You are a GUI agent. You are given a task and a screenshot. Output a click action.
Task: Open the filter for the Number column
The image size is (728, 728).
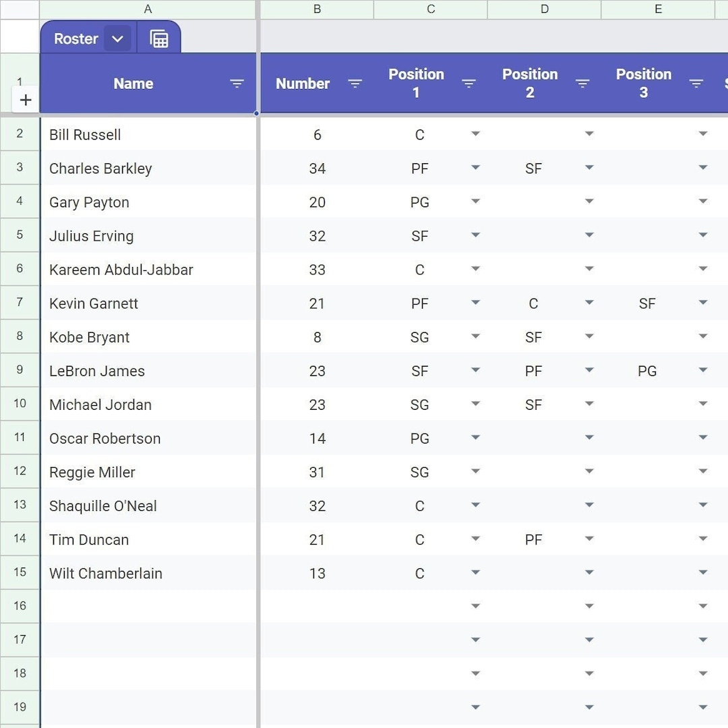coord(355,83)
